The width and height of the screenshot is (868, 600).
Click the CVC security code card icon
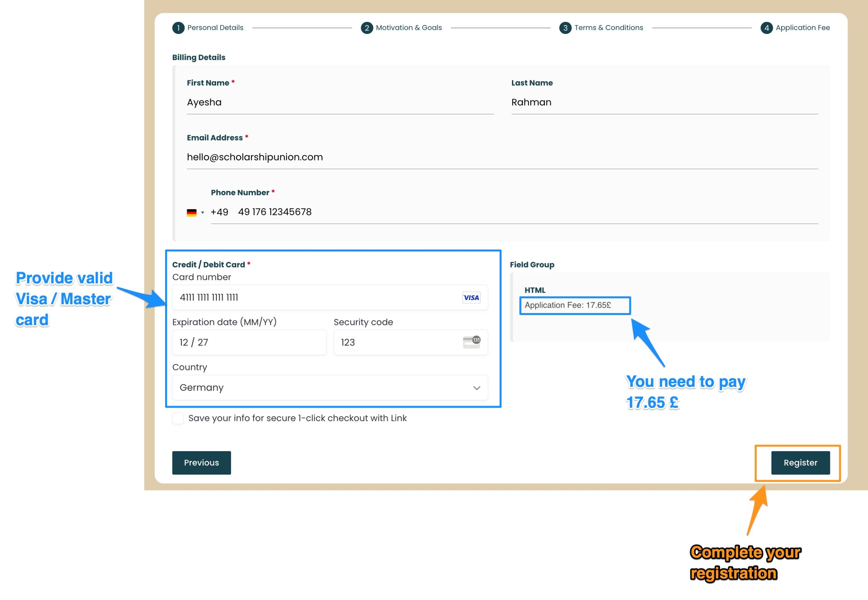point(471,342)
